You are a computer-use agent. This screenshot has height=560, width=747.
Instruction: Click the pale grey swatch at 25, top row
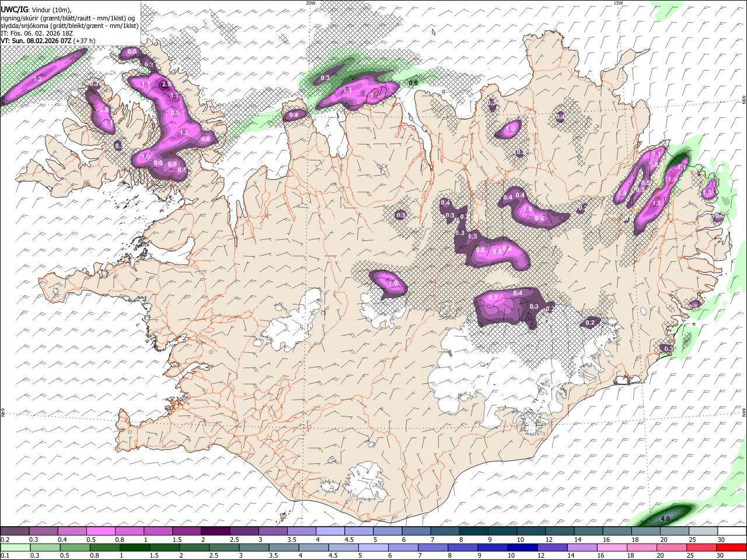click(703, 531)
